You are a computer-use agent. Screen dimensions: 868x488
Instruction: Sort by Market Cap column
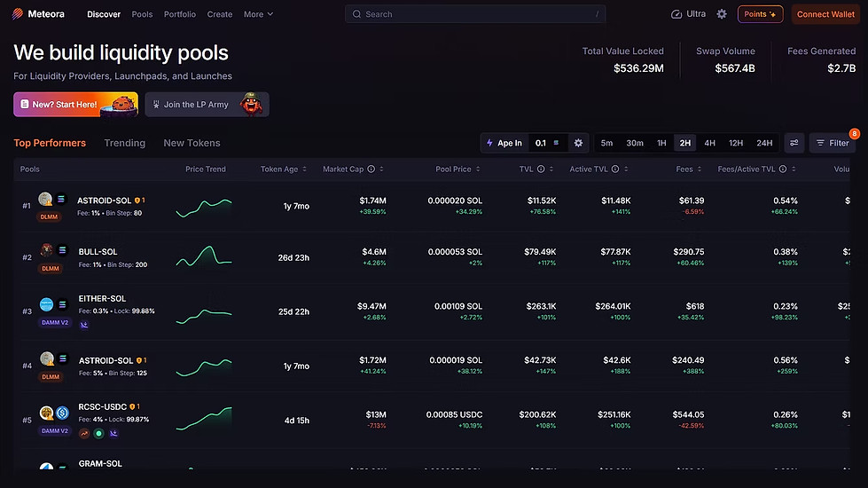point(353,169)
